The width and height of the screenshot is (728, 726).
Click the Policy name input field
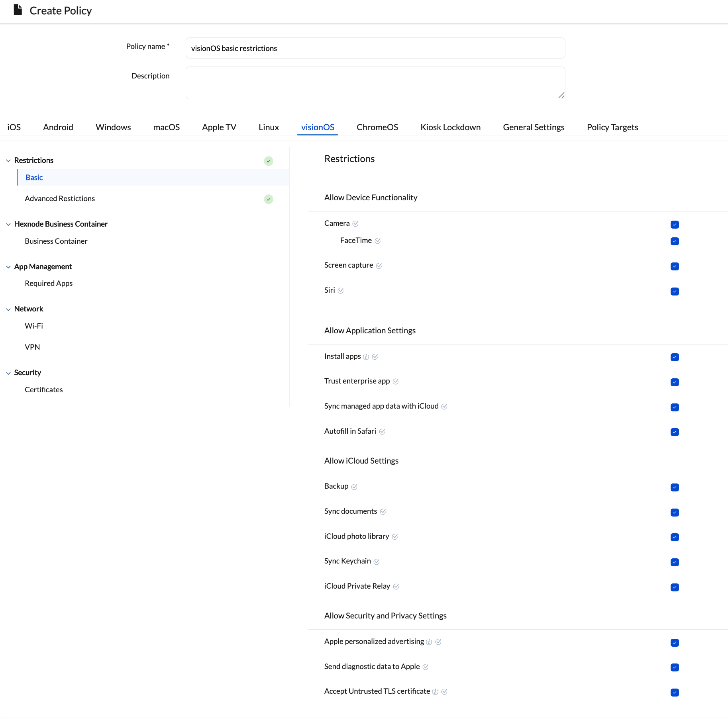pos(375,48)
